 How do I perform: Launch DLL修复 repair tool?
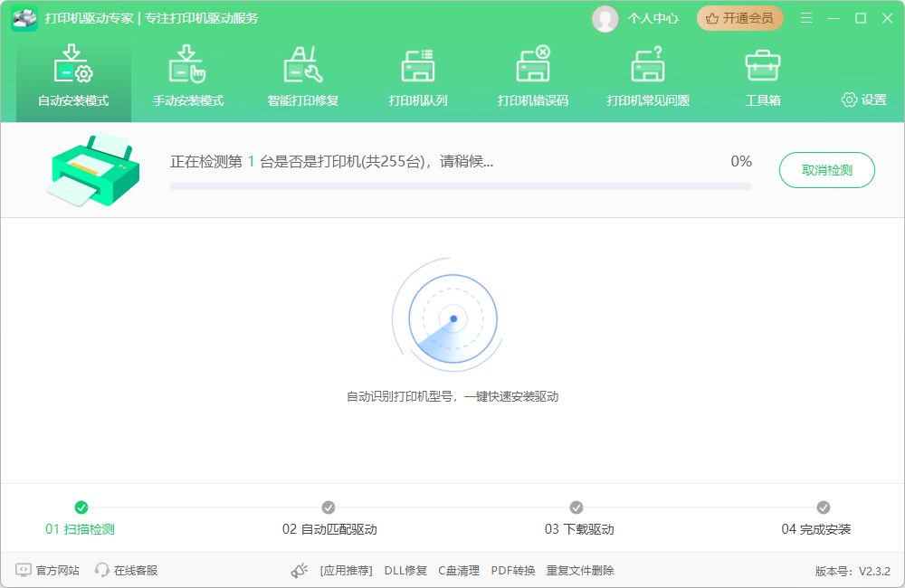(405, 571)
